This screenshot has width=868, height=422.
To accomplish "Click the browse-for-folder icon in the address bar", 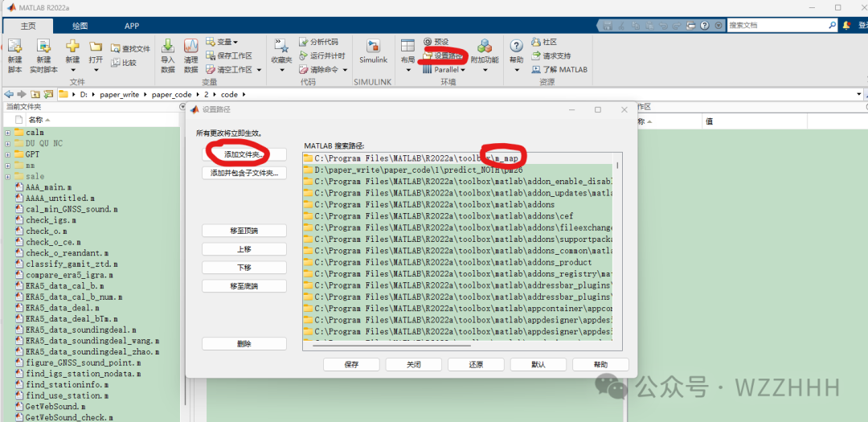I will click(49, 94).
